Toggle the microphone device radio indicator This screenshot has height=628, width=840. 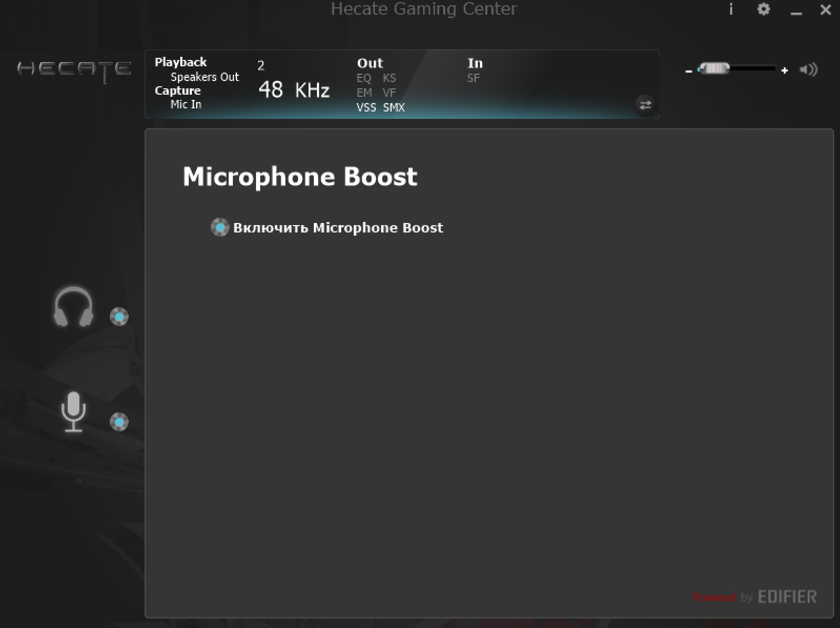(119, 422)
